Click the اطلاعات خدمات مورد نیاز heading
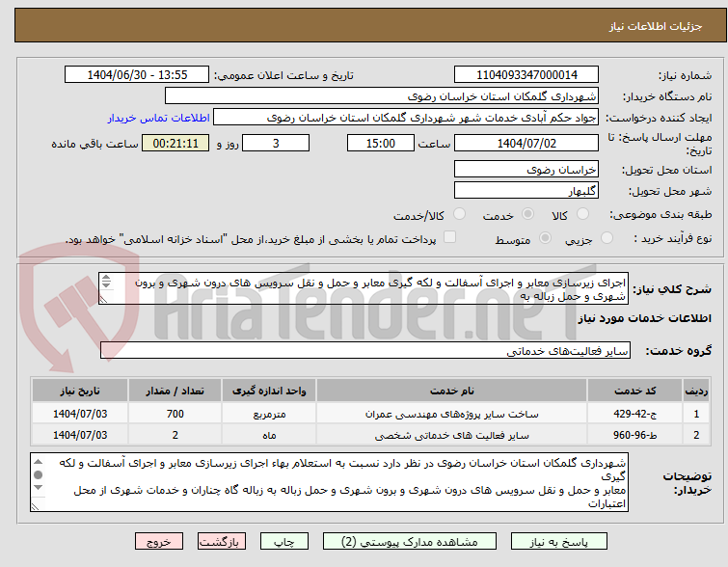This screenshot has height=567, width=728. [x=644, y=318]
